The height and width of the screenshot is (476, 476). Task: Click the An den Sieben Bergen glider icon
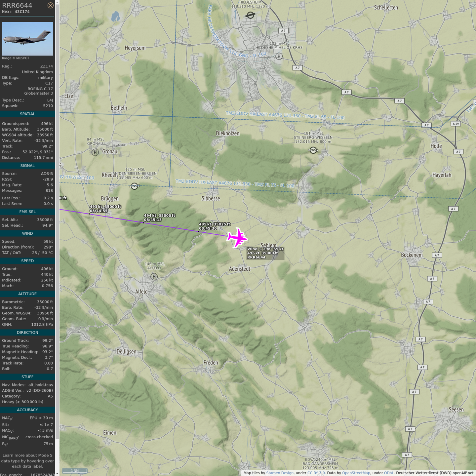click(x=134, y=186)
